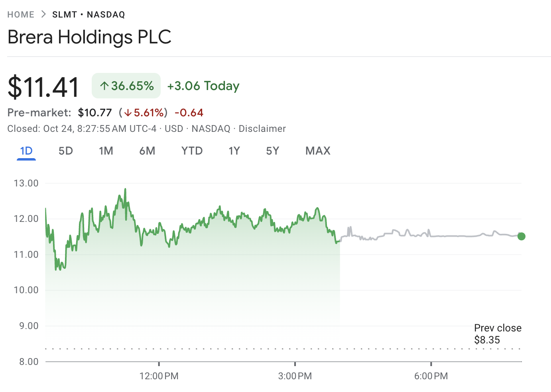This screenshot has height=392, width=551.
Task: Click the Brera Holdings PLC title
Action: coord(89,37)
